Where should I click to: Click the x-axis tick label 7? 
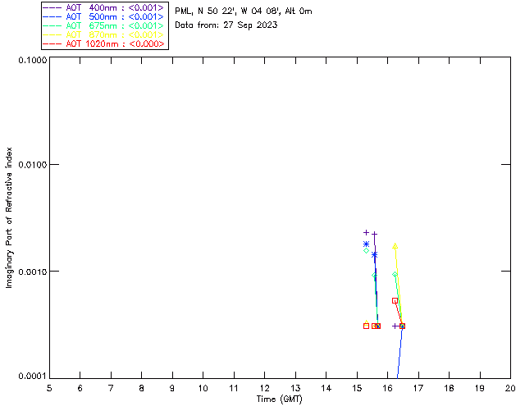tap(111, 388)
